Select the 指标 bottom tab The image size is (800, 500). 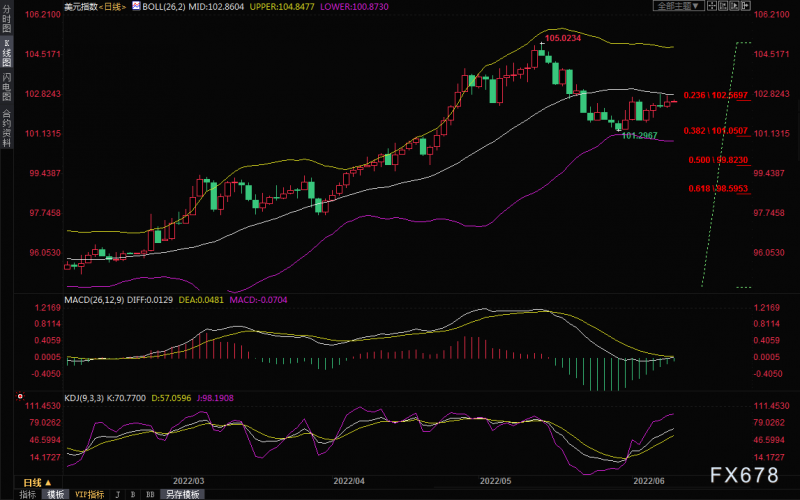pyautogui.click(x=28, y=494)
